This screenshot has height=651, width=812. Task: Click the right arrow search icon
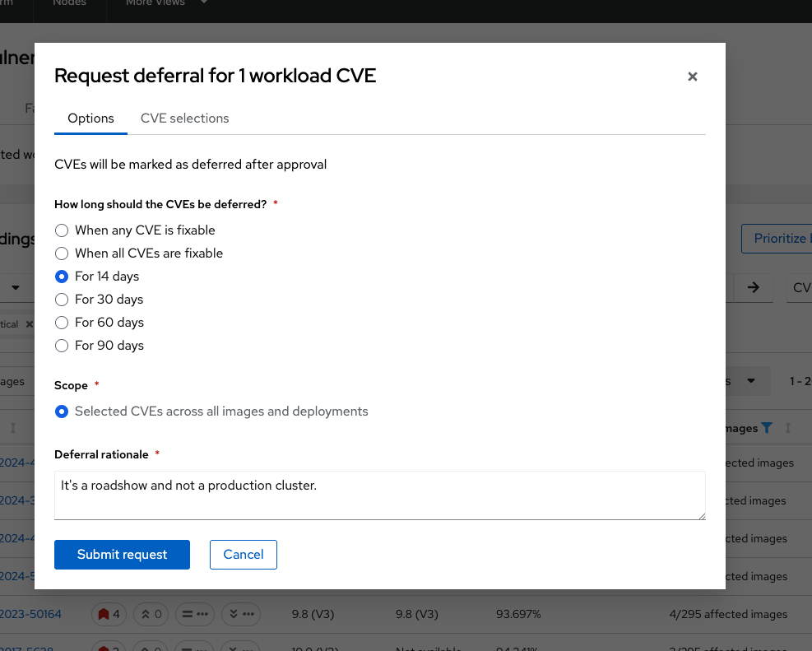754,287
